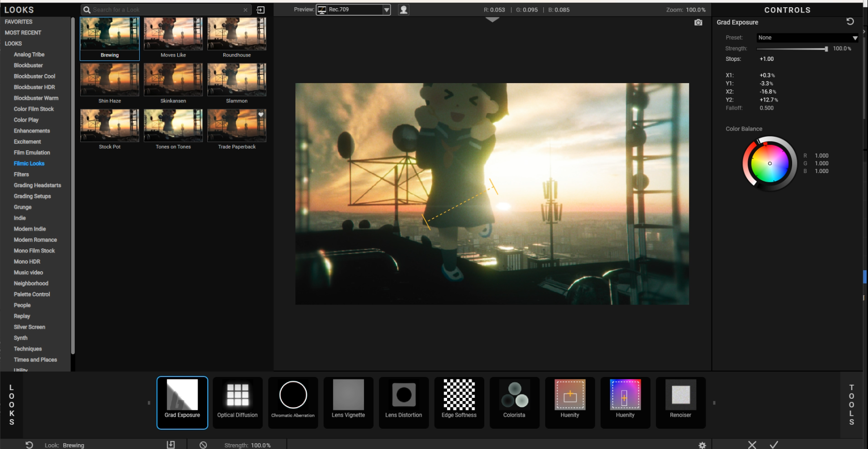
Task: Open the Favorites category
Action: [19, 22]
